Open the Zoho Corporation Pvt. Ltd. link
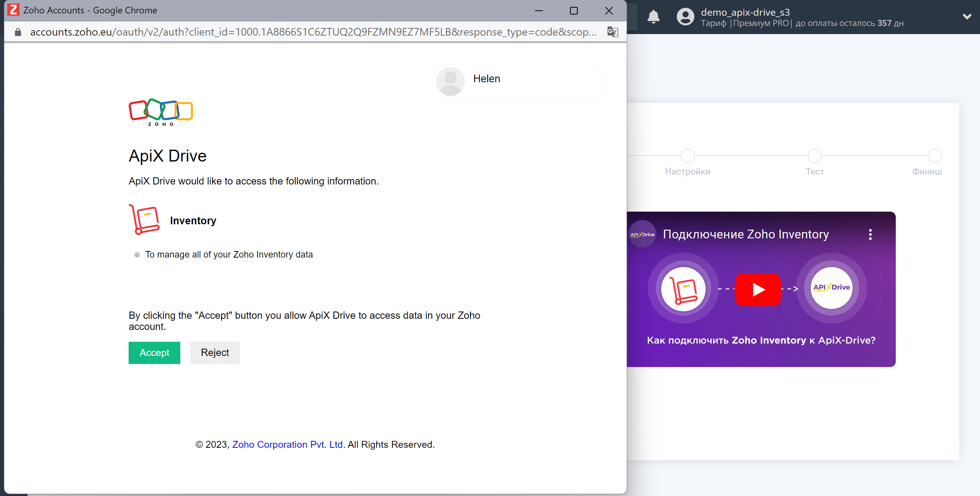The height and width of the screenshot is (496, 980). pyautogui.click(x=288, y=444)
